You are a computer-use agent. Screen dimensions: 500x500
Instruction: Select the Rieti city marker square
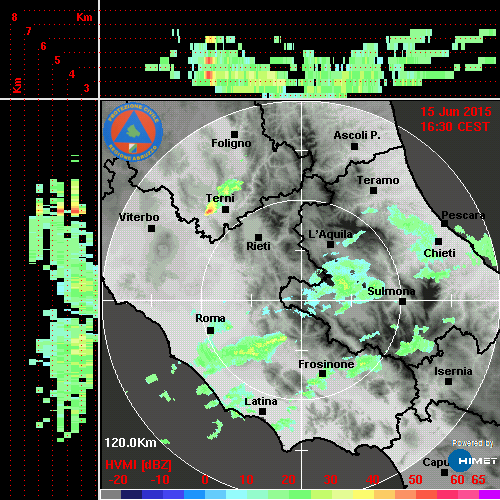(x=258, y=237)
